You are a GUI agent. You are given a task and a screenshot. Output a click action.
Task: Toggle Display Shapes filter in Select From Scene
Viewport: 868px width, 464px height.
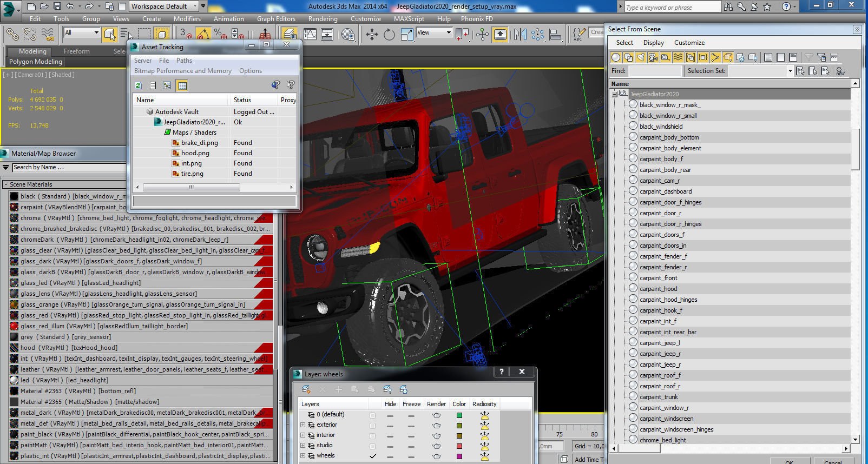coord(628,57)
